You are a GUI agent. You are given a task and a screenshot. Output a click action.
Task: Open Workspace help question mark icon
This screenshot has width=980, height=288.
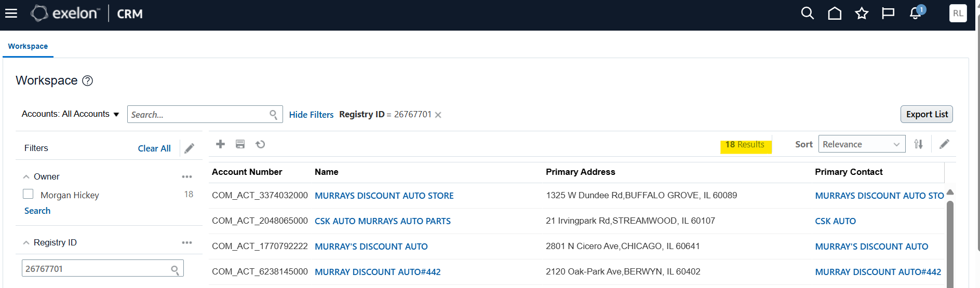[88, 80]
